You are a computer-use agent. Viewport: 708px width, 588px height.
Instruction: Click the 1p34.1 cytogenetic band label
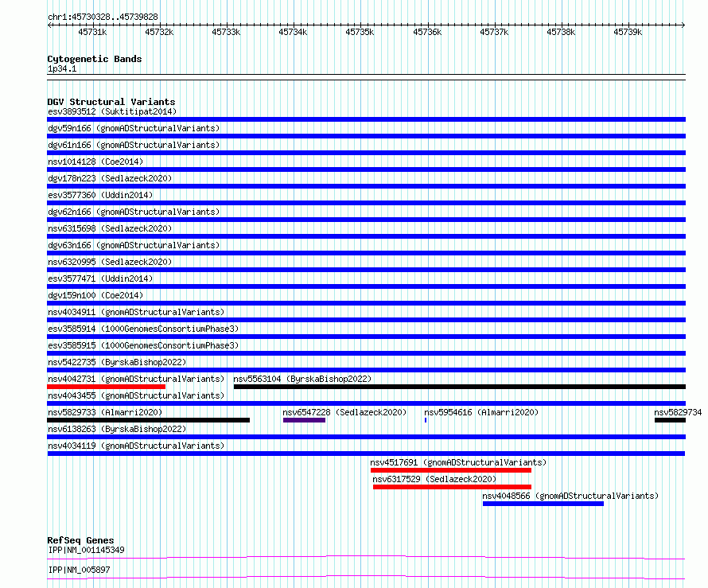(x=62, y=68)
